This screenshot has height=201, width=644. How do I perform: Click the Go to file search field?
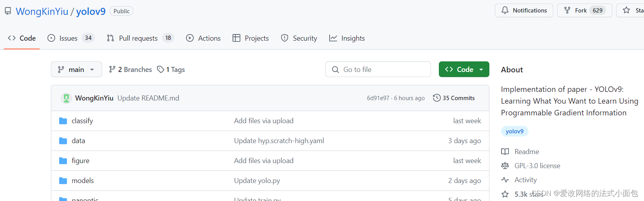click(378, 69)
